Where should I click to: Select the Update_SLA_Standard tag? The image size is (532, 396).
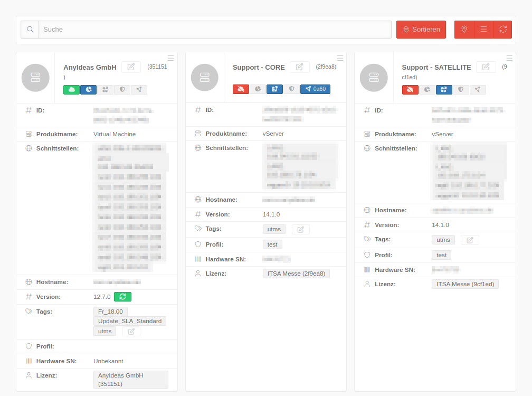pyautogui.click(x=130, y=321)
